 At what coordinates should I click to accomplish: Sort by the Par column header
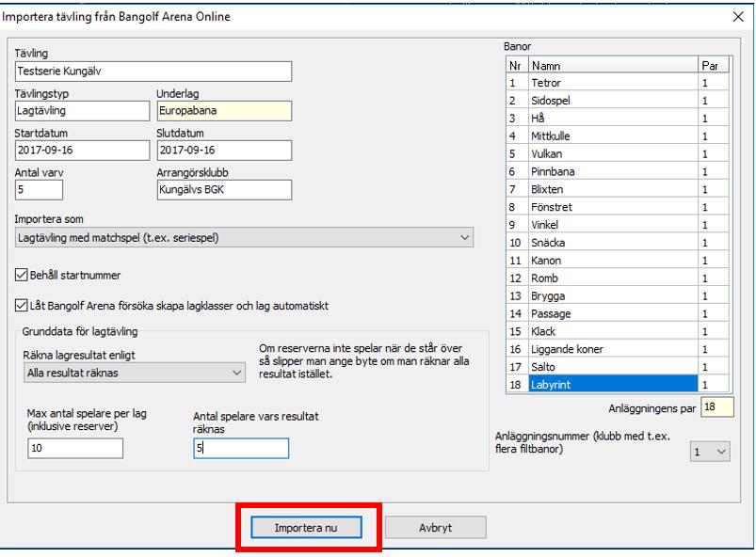coord(714,66)
